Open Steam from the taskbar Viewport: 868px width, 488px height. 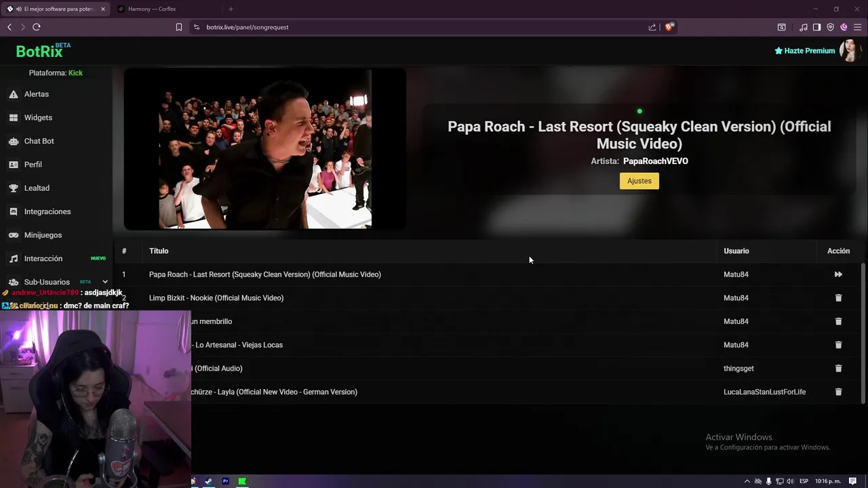[208, 481]
